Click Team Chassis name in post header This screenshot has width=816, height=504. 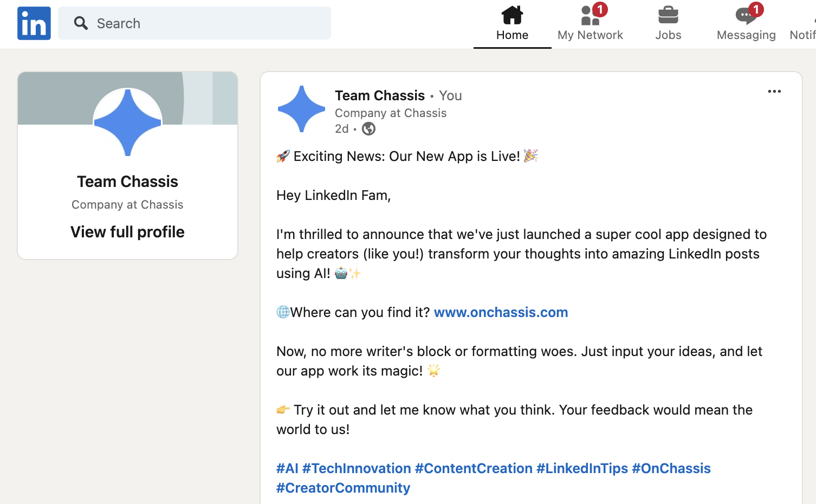point(380,95)
